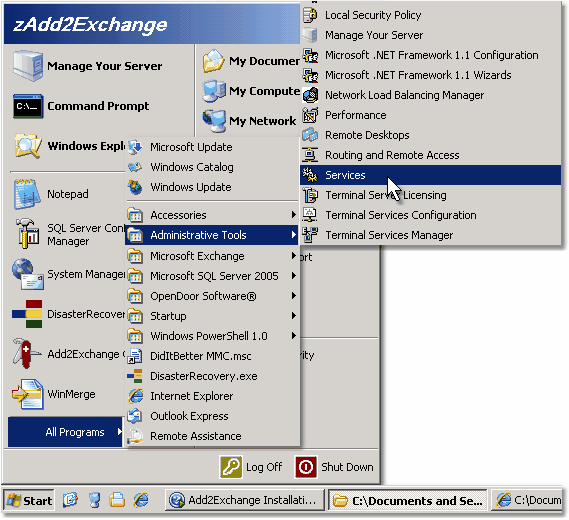This screenshot has width=569, height=520.
Task: Expand Microsoft SQL Server 2005 submenu
Action: [212, 276]
